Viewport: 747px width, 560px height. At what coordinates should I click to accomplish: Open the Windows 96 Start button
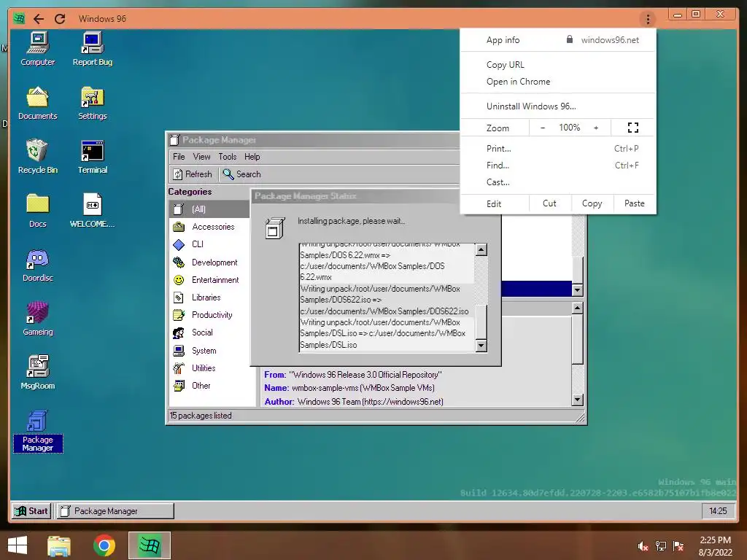(31, 511)
